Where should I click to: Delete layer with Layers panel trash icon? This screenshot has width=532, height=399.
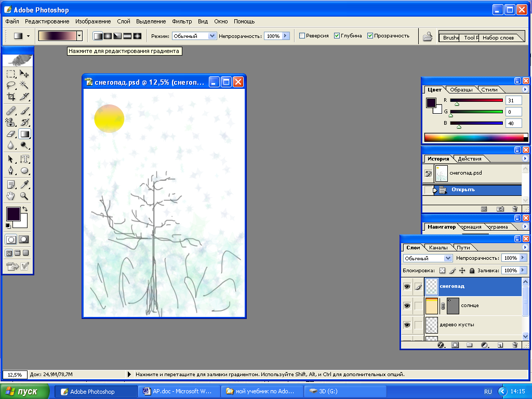coord(515,345)
